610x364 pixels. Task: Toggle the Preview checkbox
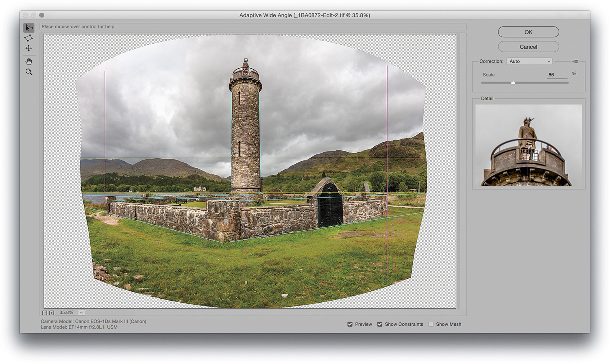(350, 324)
